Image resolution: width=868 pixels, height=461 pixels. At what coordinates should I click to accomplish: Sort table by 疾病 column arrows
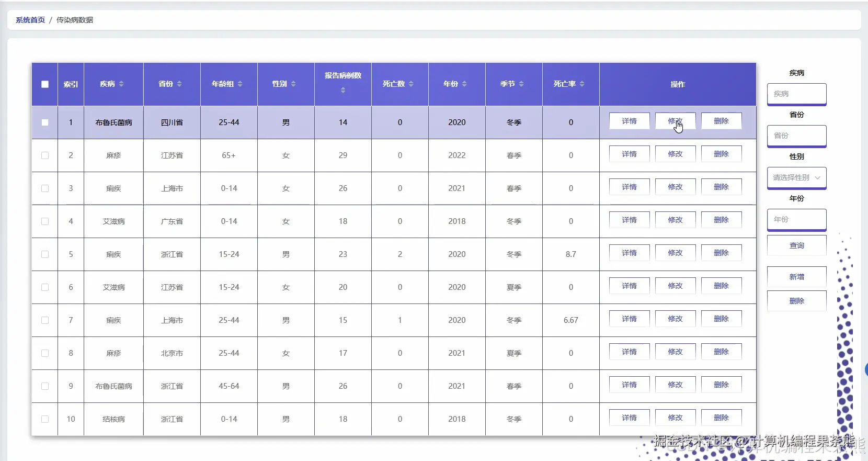click(x=121, y=84)
